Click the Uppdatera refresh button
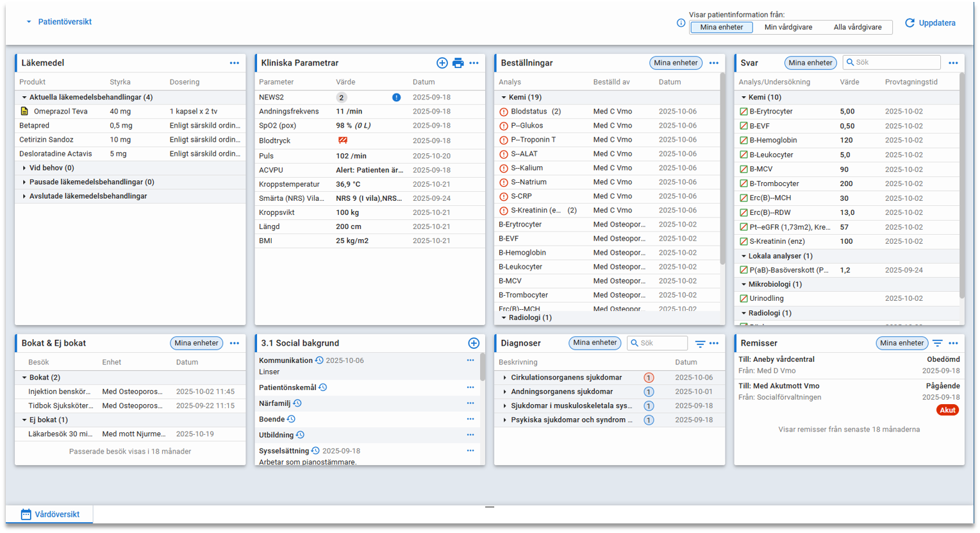 [x=930, y=23]
